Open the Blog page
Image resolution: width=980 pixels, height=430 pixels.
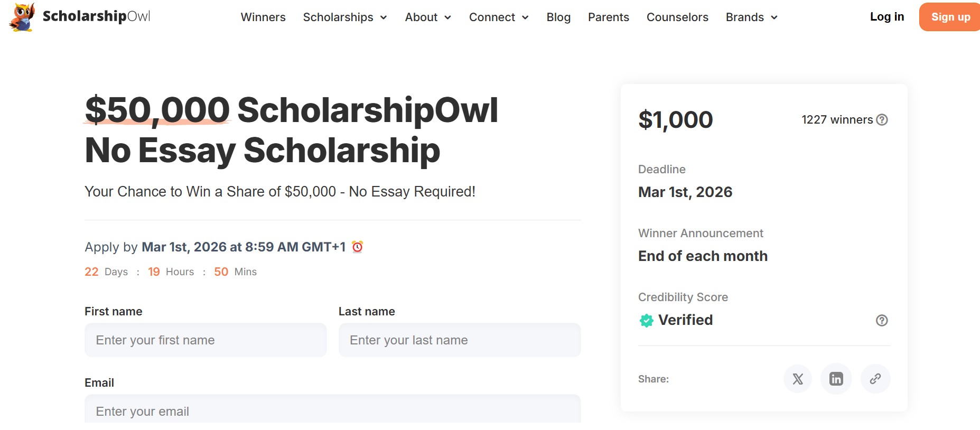coord(558,17)
